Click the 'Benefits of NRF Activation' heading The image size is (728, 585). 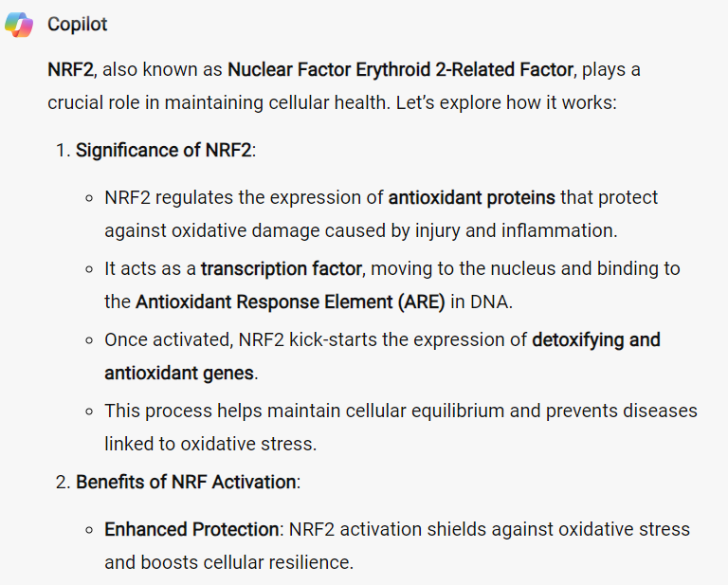186,482
